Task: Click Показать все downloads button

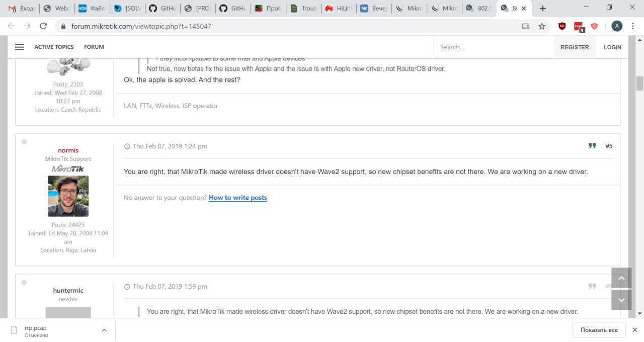Action: point(599,330)
